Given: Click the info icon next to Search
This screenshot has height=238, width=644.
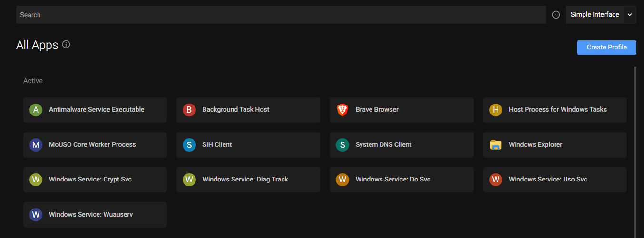Looking at the screenshot, I should tap(556, 15).
